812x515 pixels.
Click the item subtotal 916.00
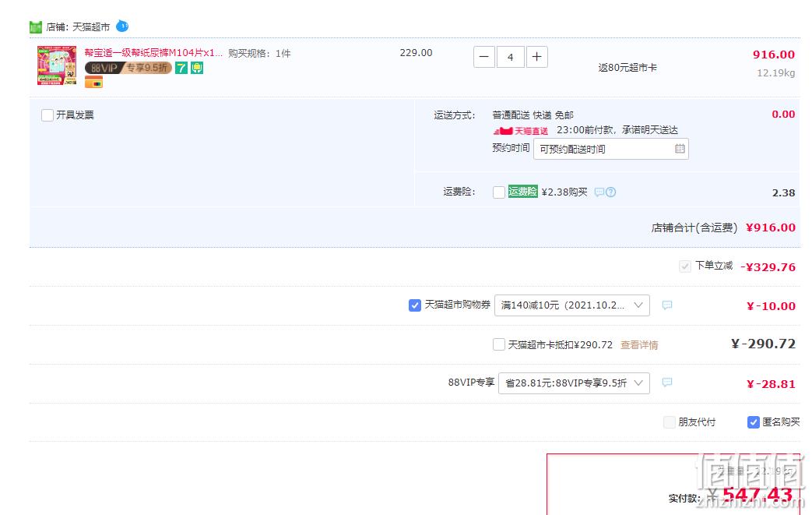774,55
